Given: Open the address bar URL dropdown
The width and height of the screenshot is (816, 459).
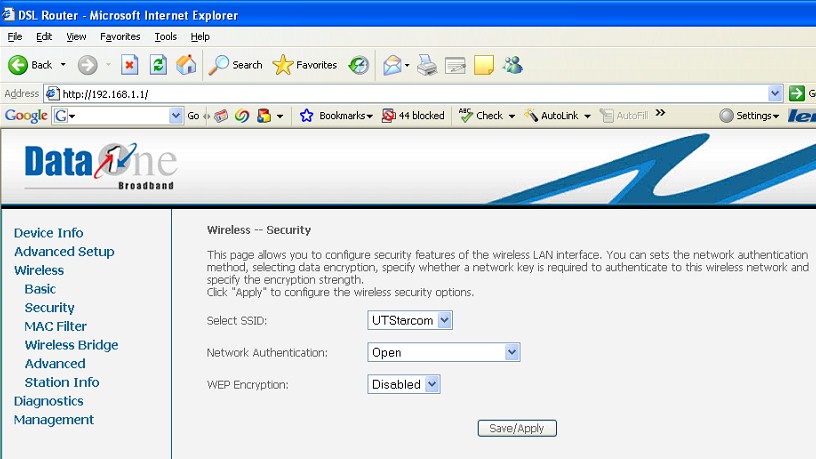Looking at the screenshot, I should tap(775, 93).
